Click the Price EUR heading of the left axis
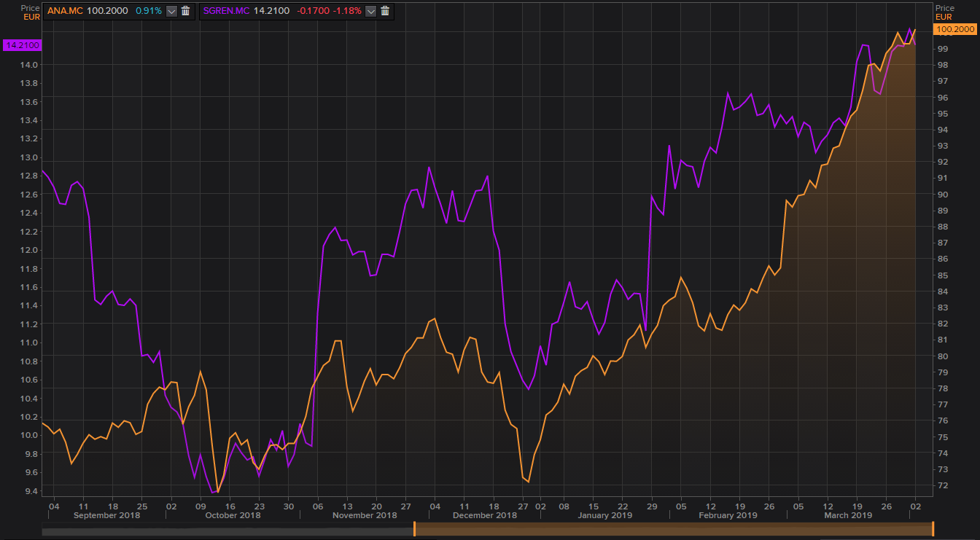Viewport: 980px width, 540px height. tap(30, 12)
